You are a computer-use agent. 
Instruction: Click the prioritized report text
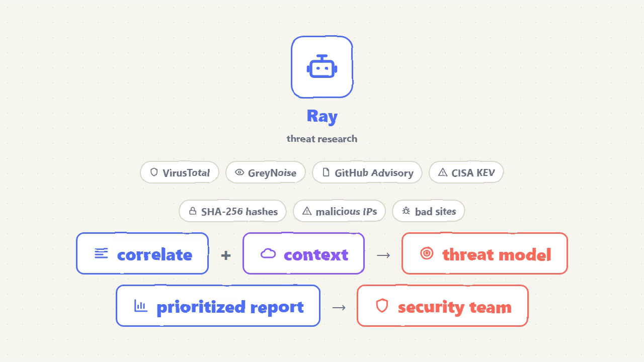click(230, 307)
